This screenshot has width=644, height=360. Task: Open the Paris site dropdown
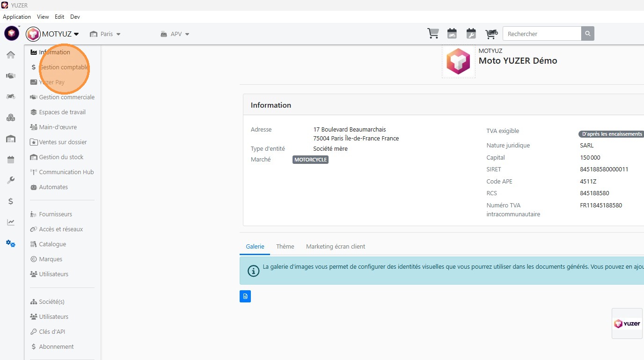(x=105, y=34)
